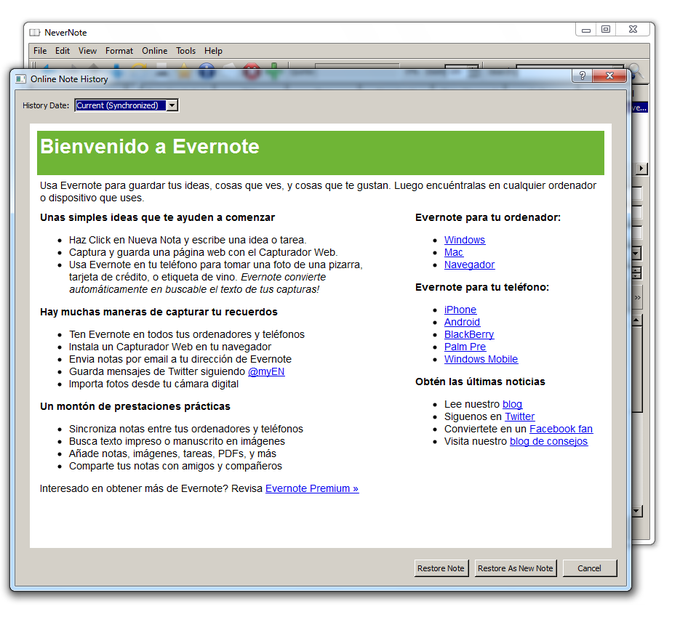
Task: Open the File menu in NeverNote
Action: point(40,51)
